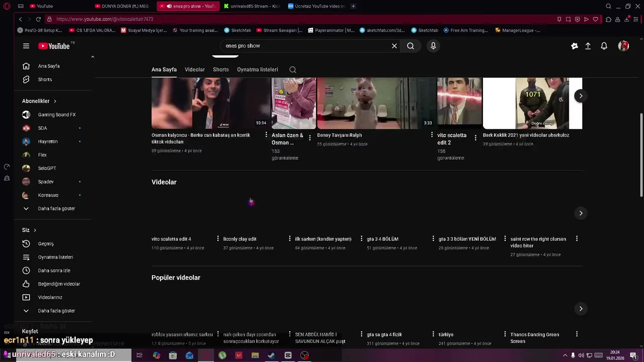
Task: Play the Deney Tavşanı Ralph thumbnail
Action: (376, 103)
